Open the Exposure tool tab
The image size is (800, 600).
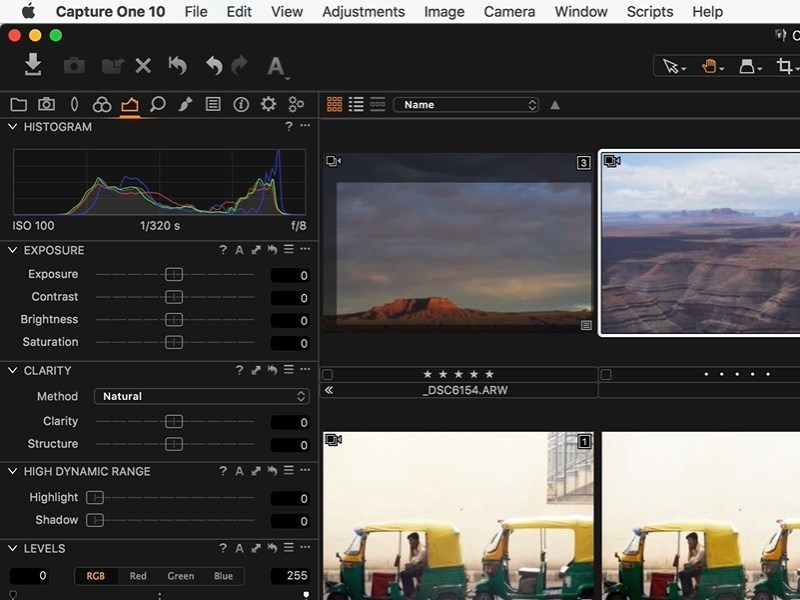(129, 103)
